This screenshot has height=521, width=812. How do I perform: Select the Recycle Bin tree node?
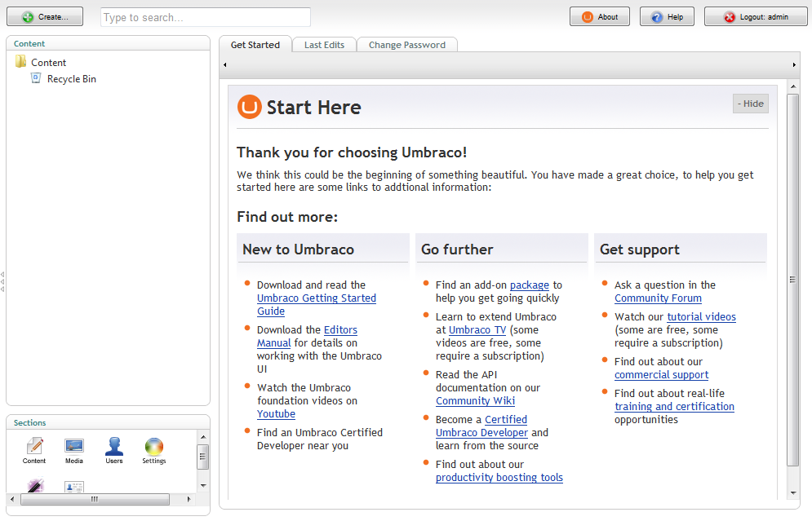72,78
